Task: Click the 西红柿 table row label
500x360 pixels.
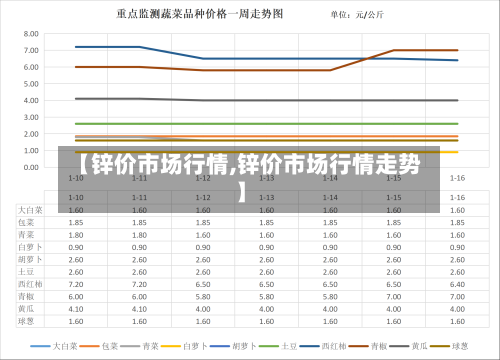Action: tap(30, 284)
